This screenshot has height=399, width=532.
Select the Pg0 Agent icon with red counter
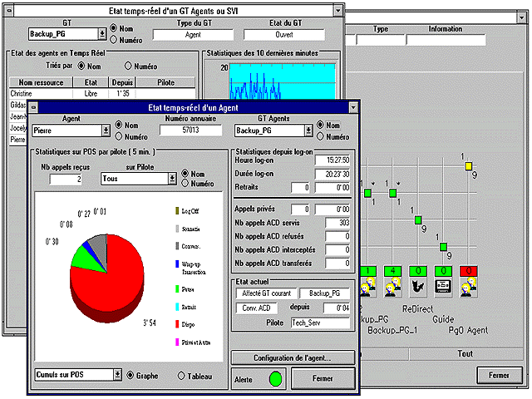point(470,287)
